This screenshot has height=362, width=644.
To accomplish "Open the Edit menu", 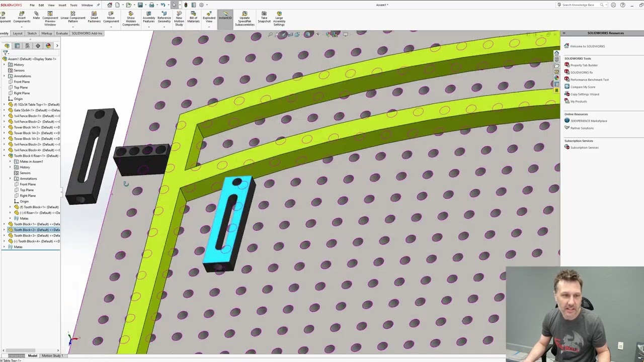I will pos(41,5).
